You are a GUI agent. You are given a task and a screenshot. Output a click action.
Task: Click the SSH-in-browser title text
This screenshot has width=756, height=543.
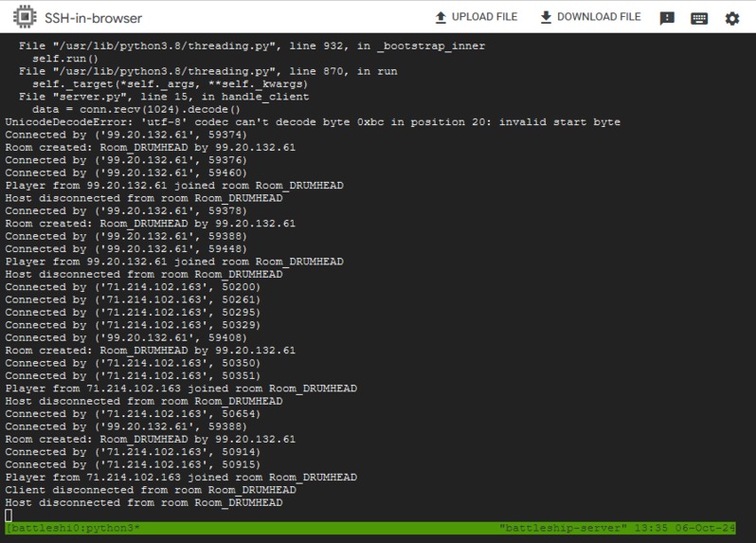93,18
